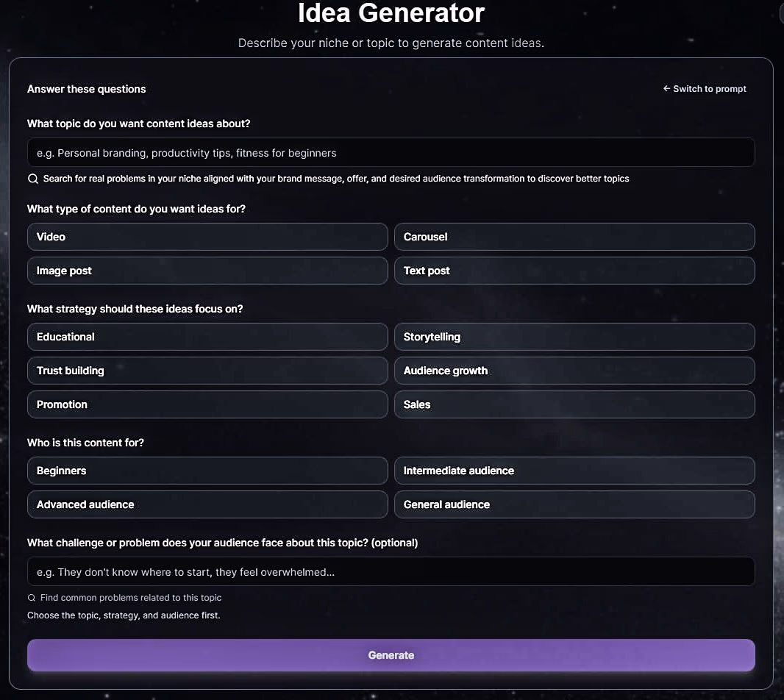Pick the Audience growth strategy

(574, 371)
